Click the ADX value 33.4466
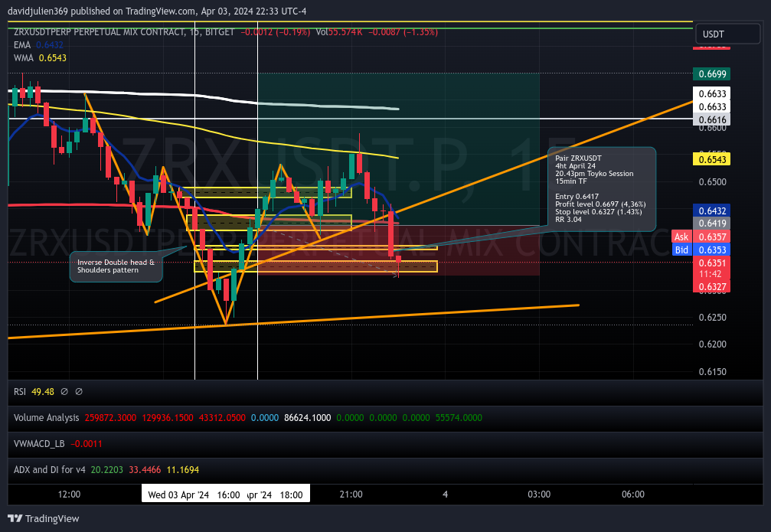This screenshot has width=771, height=532. pyautogui.click(x=145, y=470)
